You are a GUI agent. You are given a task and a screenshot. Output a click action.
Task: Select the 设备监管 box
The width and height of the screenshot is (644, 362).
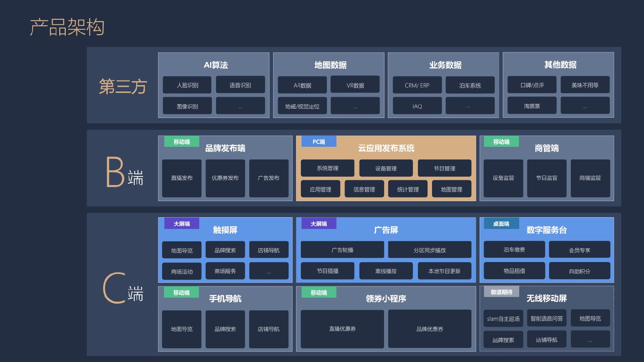click(503, 178)
